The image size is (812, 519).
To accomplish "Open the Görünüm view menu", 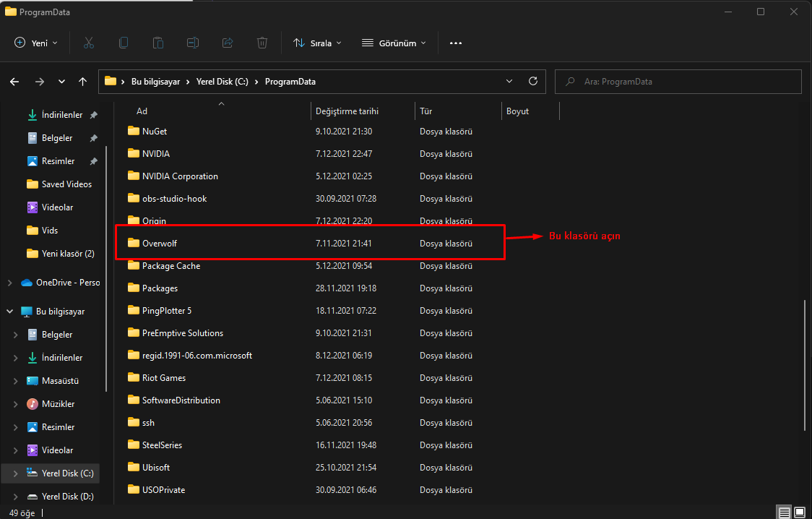I will click(x=394, y=43).
